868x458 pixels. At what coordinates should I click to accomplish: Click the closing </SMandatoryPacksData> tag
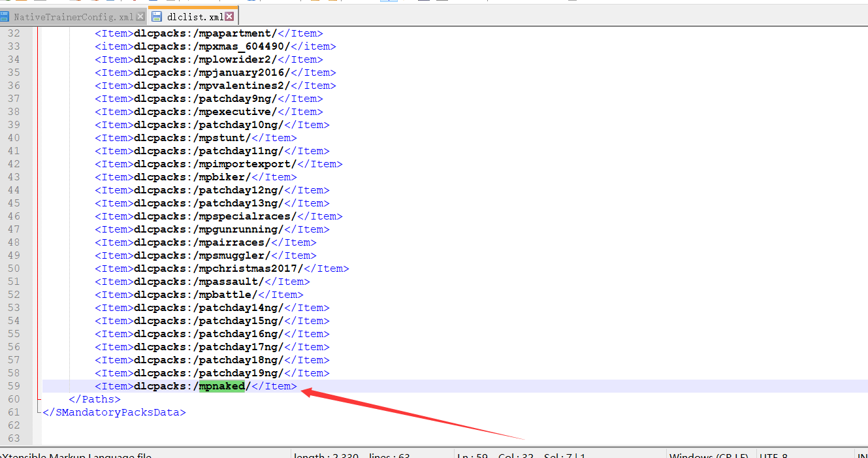coord(114,412)
